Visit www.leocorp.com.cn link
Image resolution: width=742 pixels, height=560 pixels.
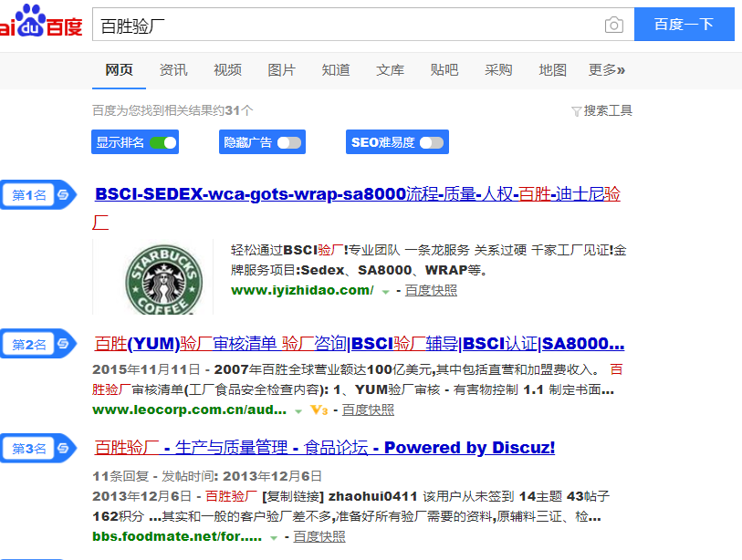[x=189, y=410]
